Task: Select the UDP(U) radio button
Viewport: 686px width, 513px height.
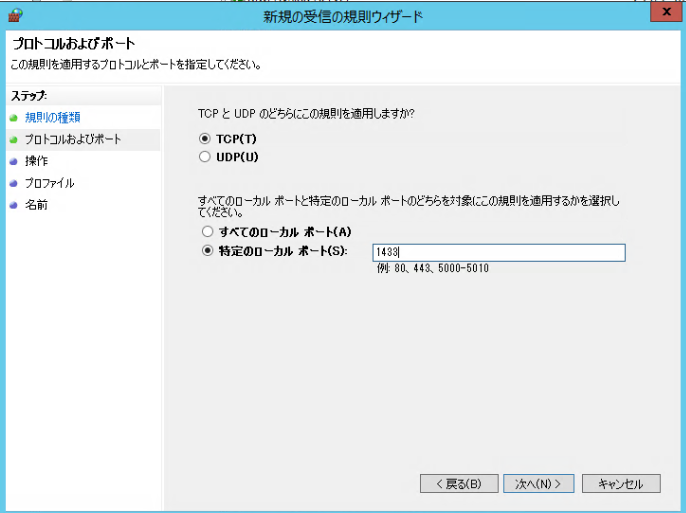Action: [204, 157]
